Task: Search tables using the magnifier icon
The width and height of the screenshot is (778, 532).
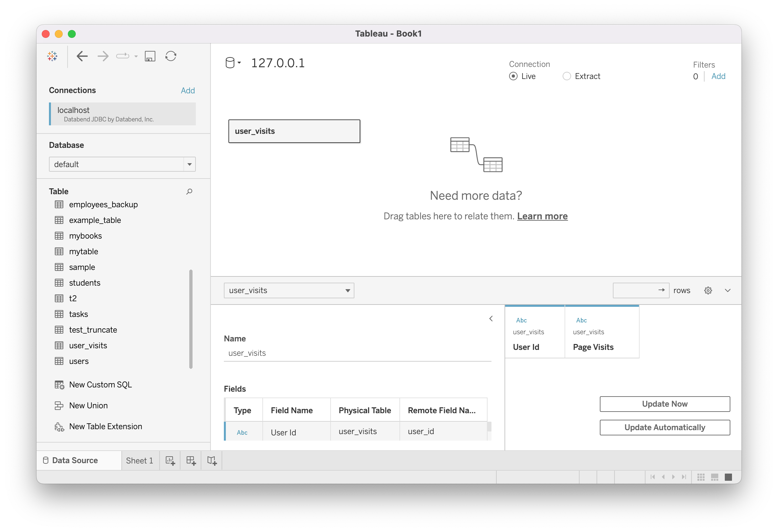Action: (190, 191)
